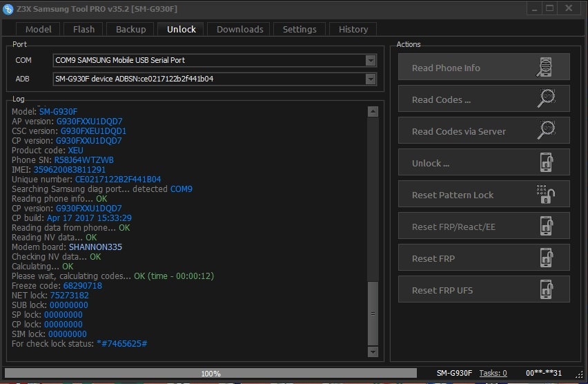Maximize the Z3X Samsung Tool window
The image size is (588, 384).
[550, 9]
